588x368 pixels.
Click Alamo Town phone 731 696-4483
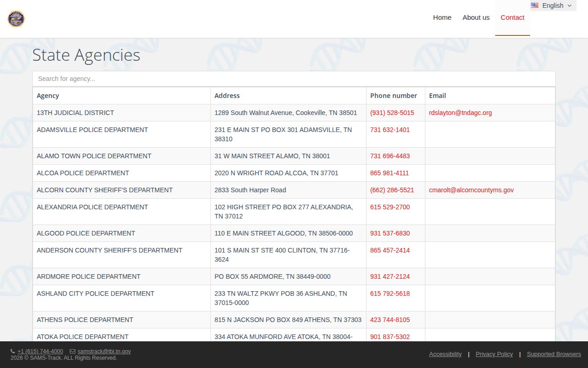coord(390,156)
